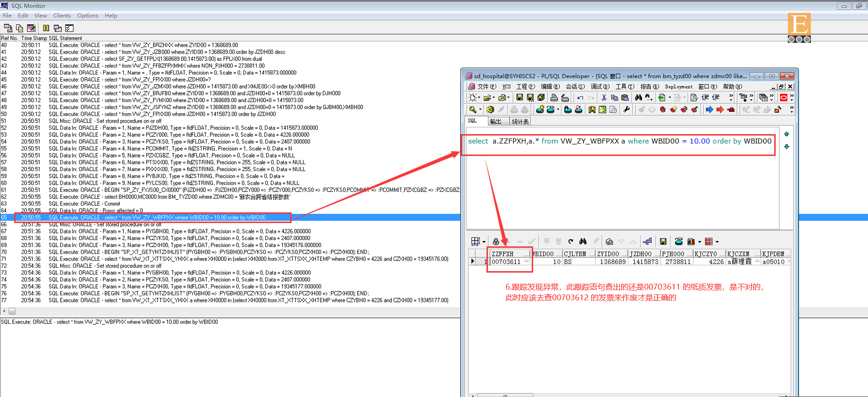The image size is (868, 397).
Task: Click the ZYID00 column header
Action: point(611,254)
